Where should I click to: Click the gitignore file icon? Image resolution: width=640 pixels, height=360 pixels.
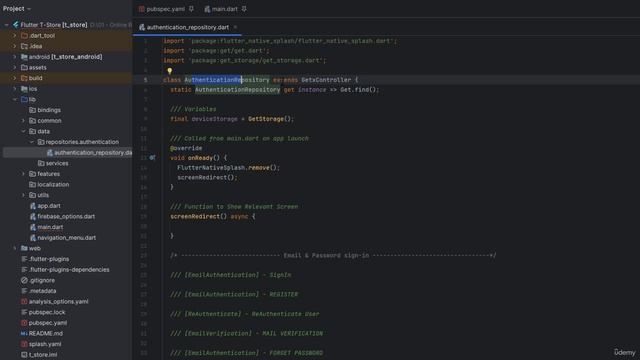(24, 280)
